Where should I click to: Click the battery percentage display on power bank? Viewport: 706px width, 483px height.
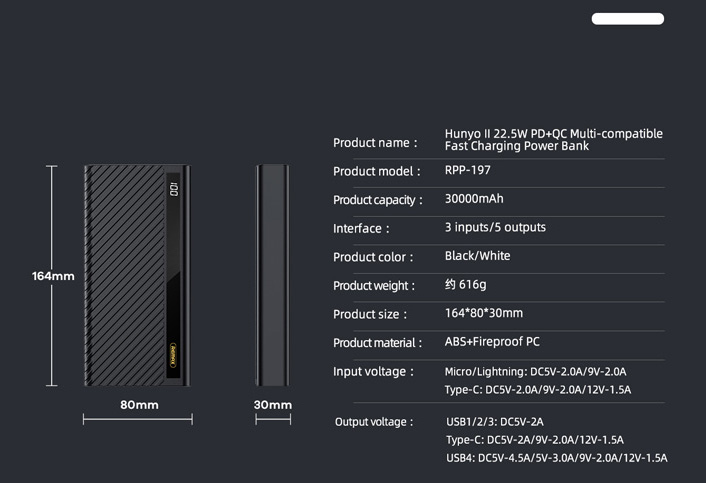click(x=174, y=189)
